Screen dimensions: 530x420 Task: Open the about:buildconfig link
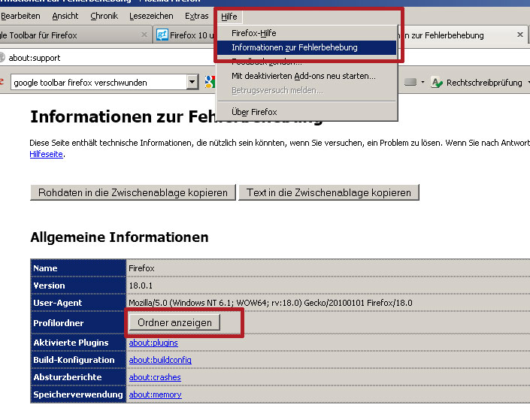160,360
